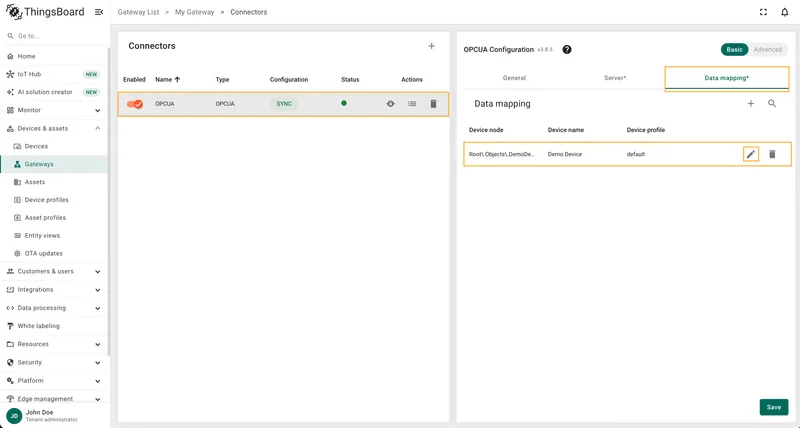The width and height of the screenshot is (800, 428).
Task: Open OPCUA connector RPC debug icon
Action: click(x=390, y=104)
